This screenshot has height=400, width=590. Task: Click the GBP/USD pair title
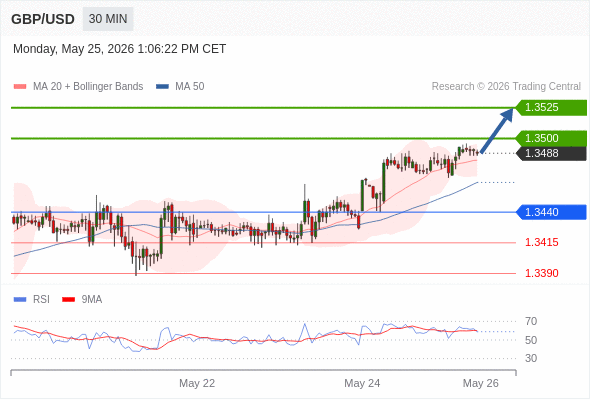(43, 19)
